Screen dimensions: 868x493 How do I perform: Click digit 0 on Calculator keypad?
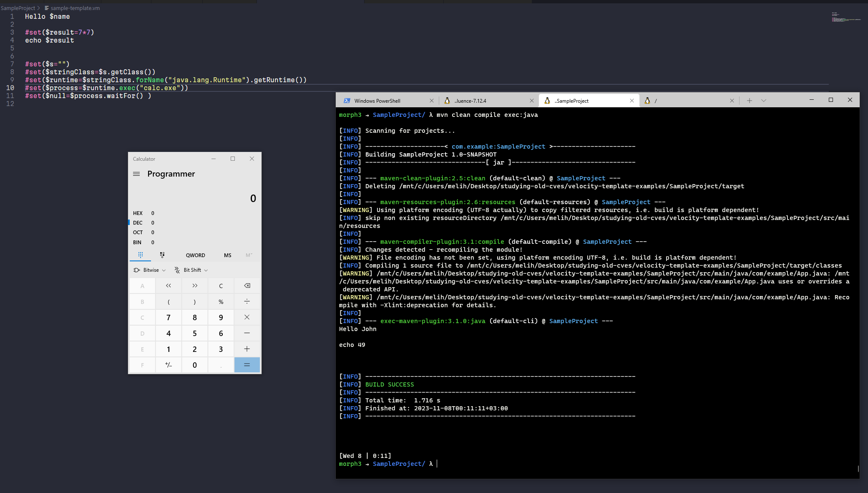(195, 365)
